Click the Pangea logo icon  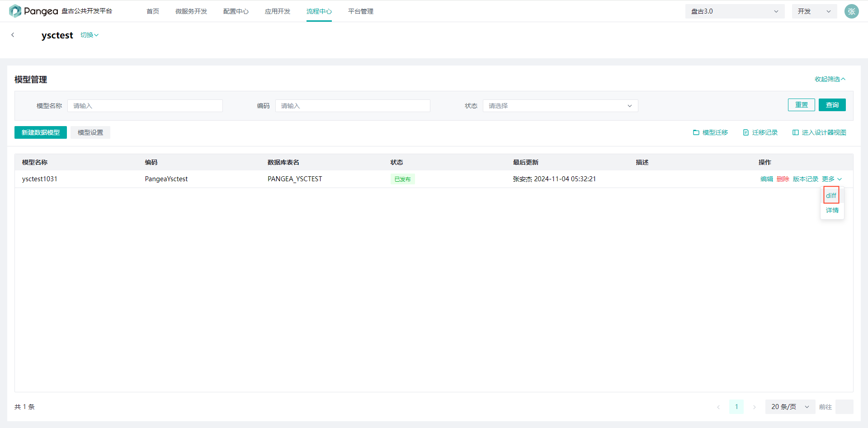pos(15,11)
